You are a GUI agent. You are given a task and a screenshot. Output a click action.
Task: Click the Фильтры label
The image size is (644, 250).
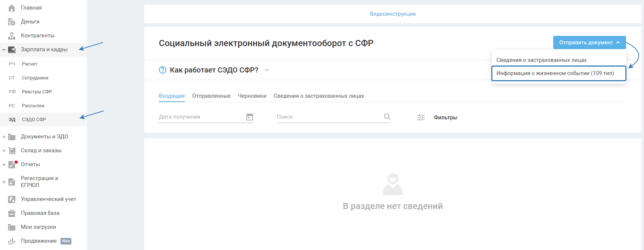point(446,117)
